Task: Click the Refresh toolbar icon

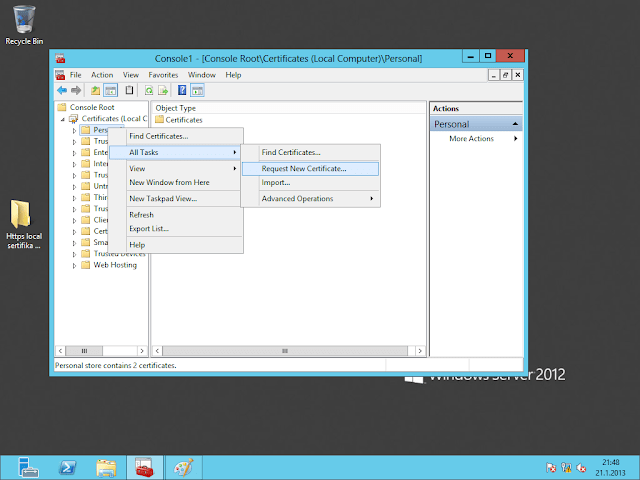Action: click(x=148, y=90)
